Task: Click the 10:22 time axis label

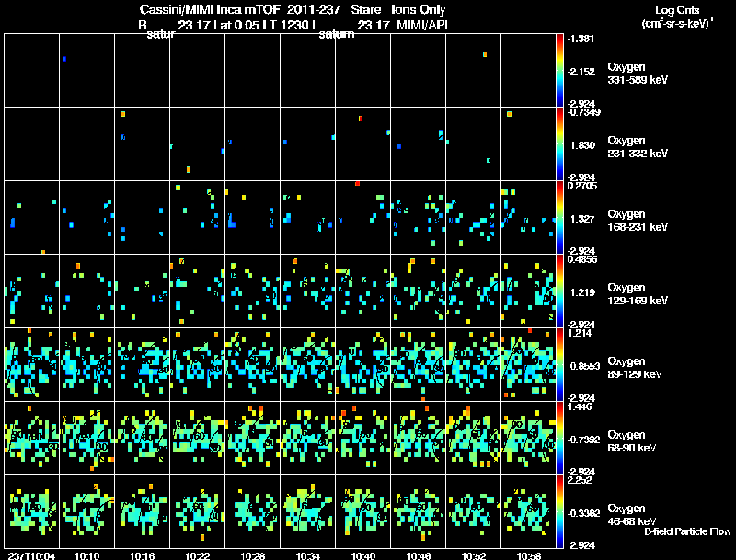Action: tap(198, 555)
